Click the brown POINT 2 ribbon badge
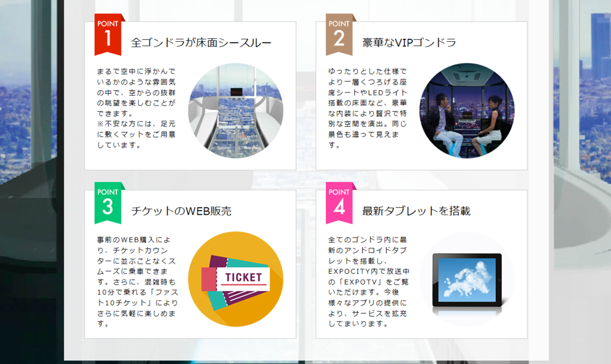The height and width of the screenshot is (364, 611). 340,35
